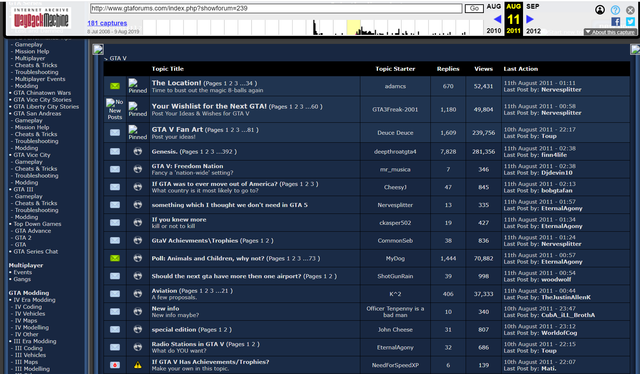Image resolution: width=640 pixels, height=374 pixels.
Task: View adamcs topic starter profile
Action: (395, 86)
